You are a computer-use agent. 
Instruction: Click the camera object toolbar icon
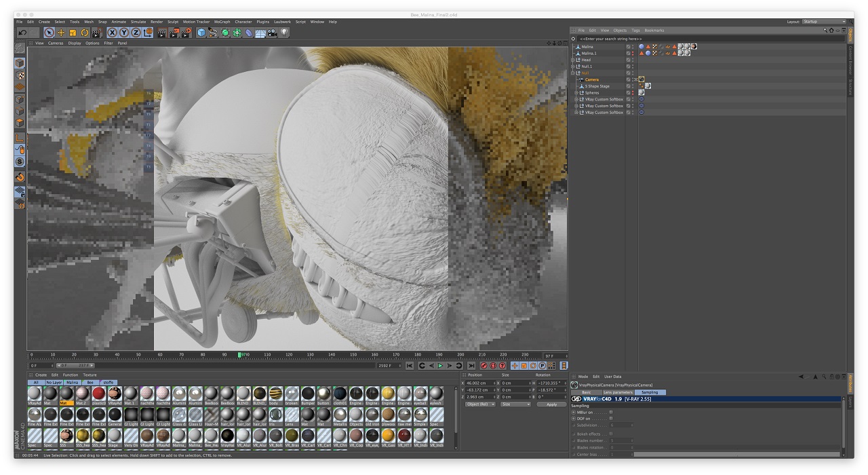click(273, 33)
